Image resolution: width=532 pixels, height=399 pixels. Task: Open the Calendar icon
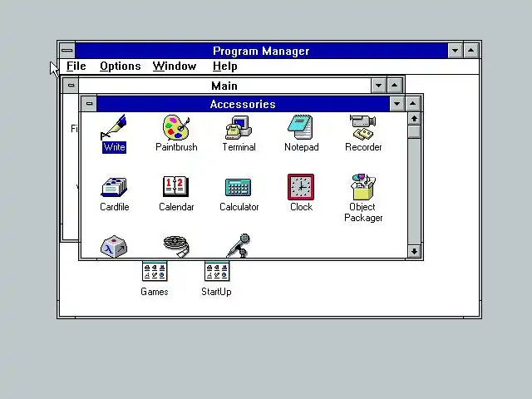(176, 186)
